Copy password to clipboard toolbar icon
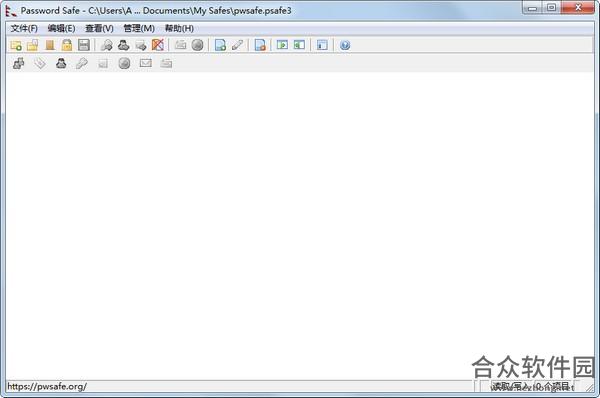Image resolution: width=600 pixels, height=398 pixels. [106, 46]
